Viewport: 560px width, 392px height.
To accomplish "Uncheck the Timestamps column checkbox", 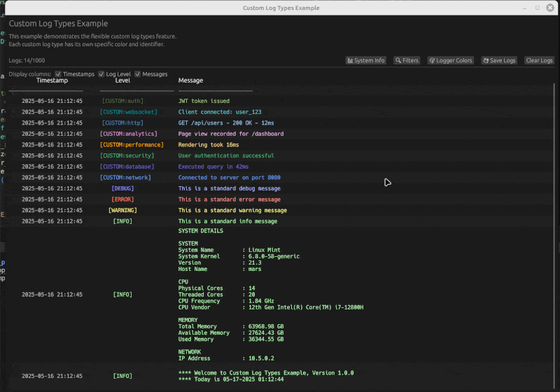I will click(x=58, y=73).
